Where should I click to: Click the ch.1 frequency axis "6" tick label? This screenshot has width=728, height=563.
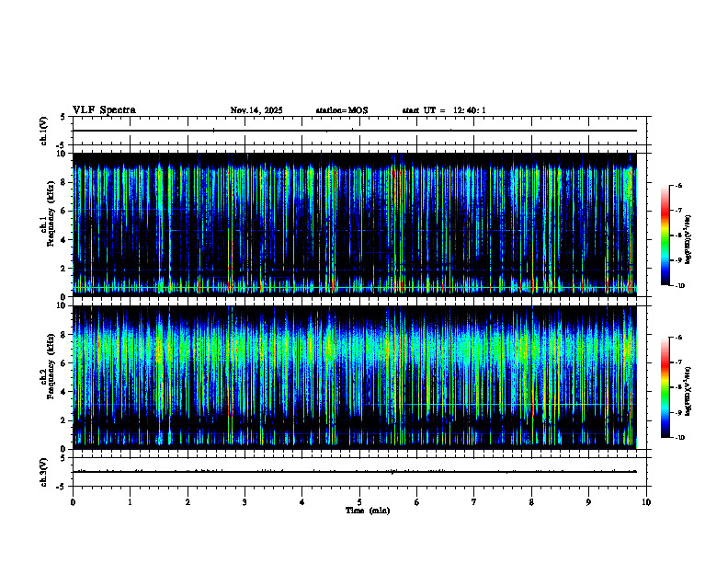pos(64,211)
